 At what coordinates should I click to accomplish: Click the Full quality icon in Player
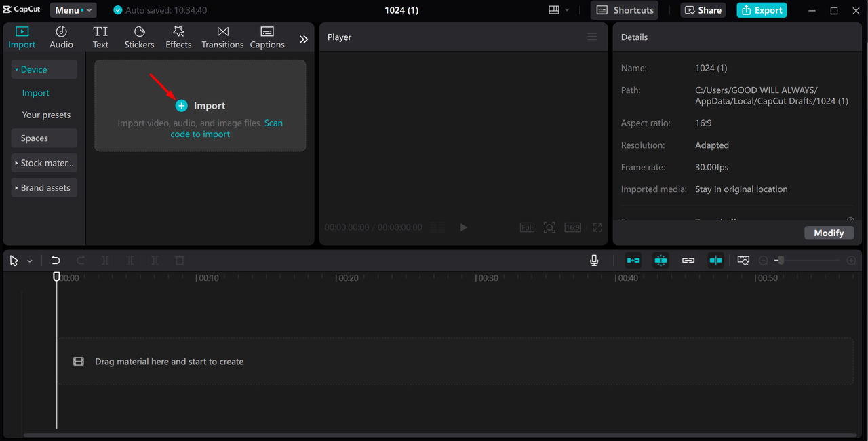coord(527,227)
